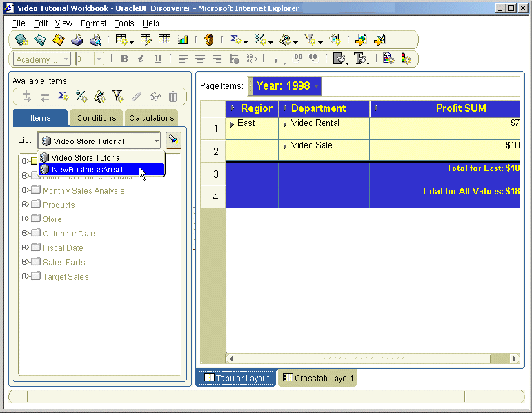Click the trash Delete icon in Available Items
The height and width of the screenshot is (413, 532).
click(x=173, y=97)
